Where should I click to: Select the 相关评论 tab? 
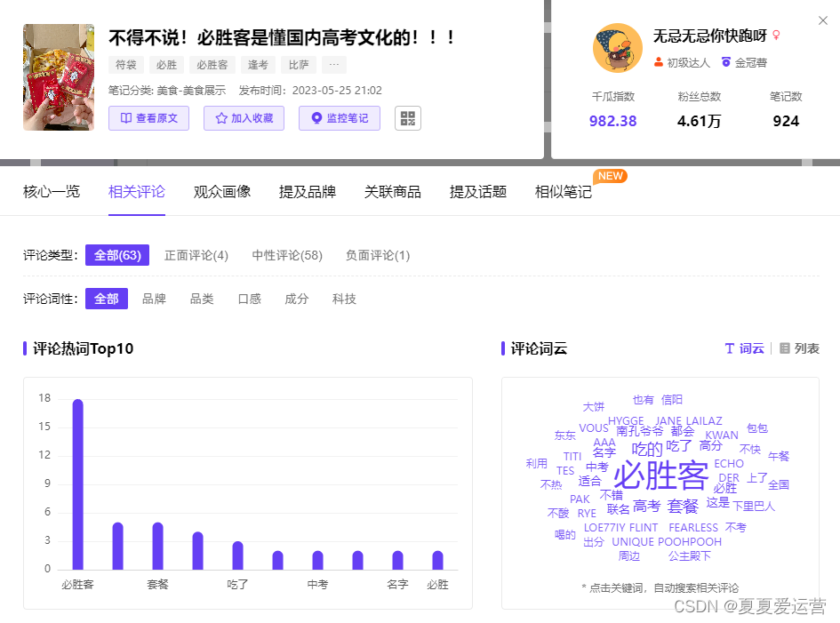pos(137,192)
